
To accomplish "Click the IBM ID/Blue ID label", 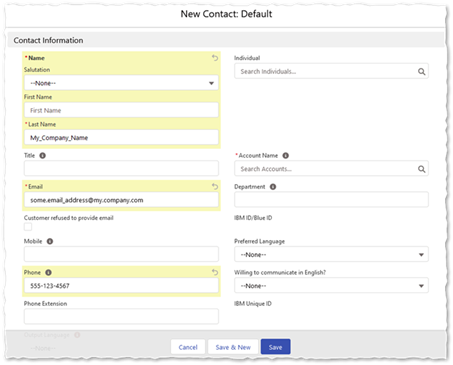I will point(253,218).
